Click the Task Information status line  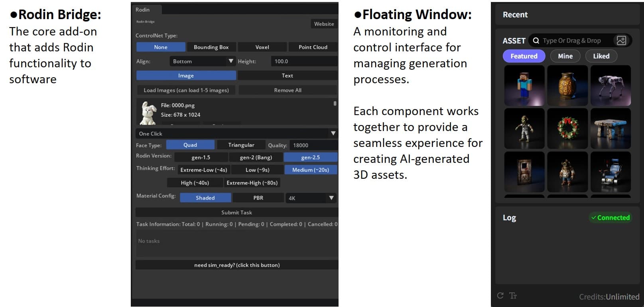(237, 224)
